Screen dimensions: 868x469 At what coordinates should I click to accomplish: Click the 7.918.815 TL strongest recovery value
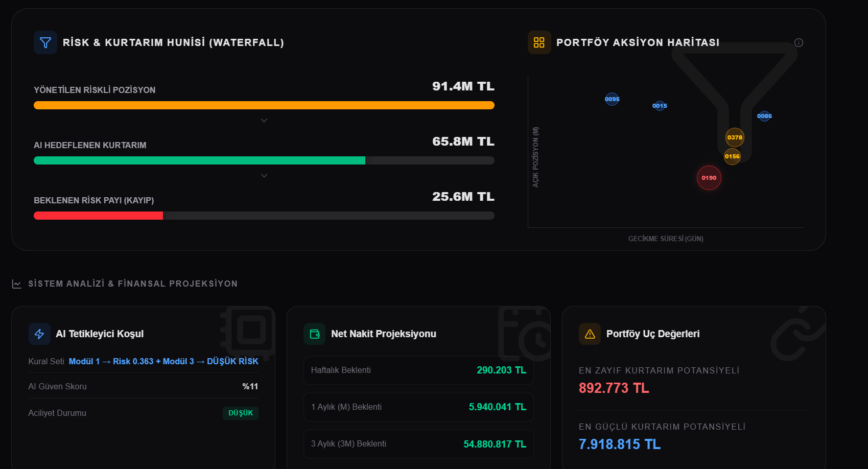[620, 444]
